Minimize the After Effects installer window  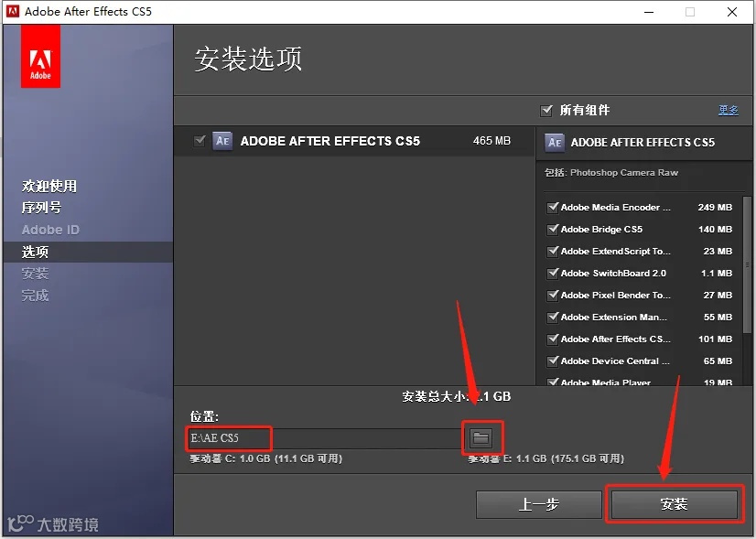click(x=649, y=12)
